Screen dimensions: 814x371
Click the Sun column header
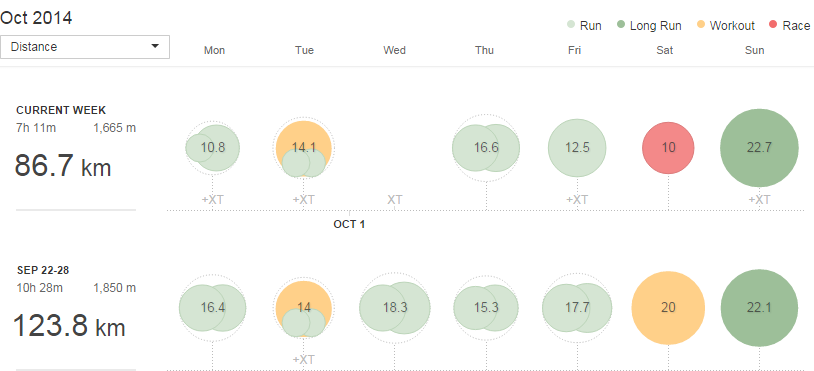(755, 50)
